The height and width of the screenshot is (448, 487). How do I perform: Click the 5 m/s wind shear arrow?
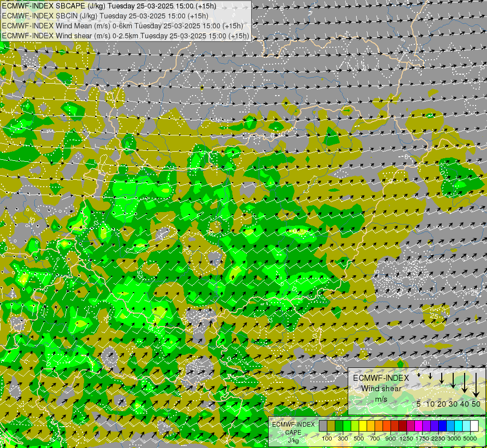click(x=419, y=375)
